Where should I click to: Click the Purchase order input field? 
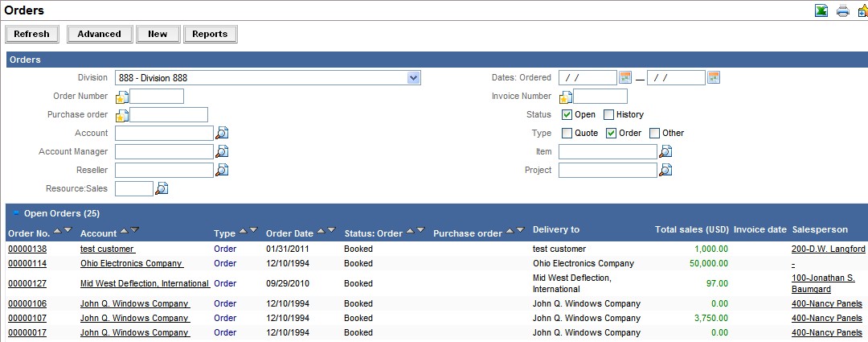tap(169, 114)
